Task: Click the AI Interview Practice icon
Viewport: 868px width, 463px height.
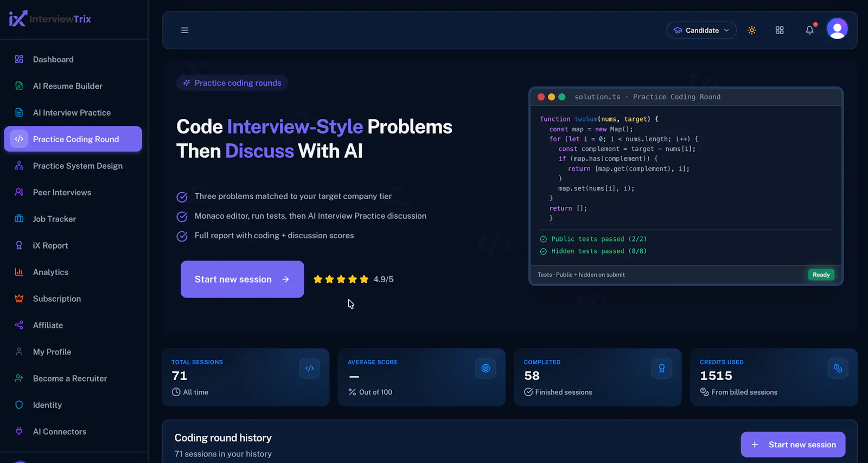Action: (19, 112)
